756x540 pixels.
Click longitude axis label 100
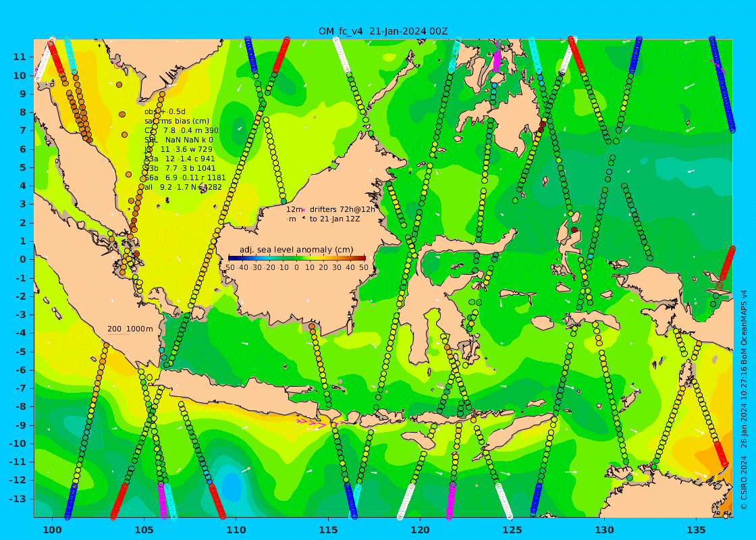tap(52, 529)
